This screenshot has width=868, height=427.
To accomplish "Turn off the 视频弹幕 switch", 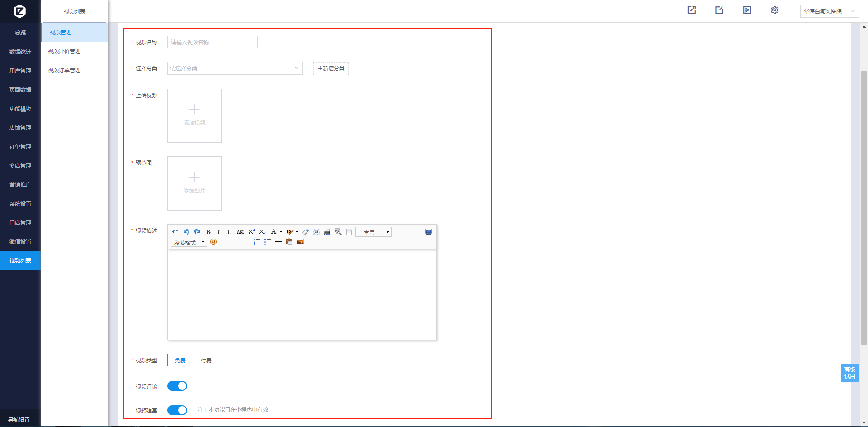I will pos(177,410).
